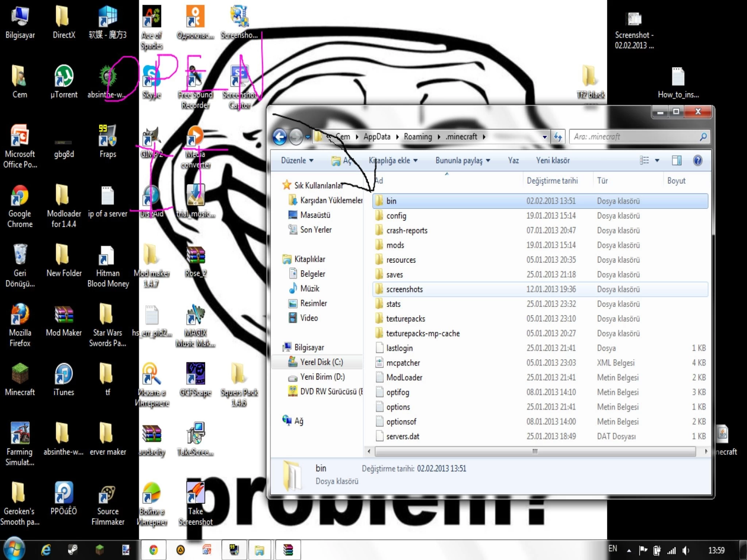This screenshot has width=747, height=560.
Task: Click the Bununla paylaş menu
Action: (461, 160)
